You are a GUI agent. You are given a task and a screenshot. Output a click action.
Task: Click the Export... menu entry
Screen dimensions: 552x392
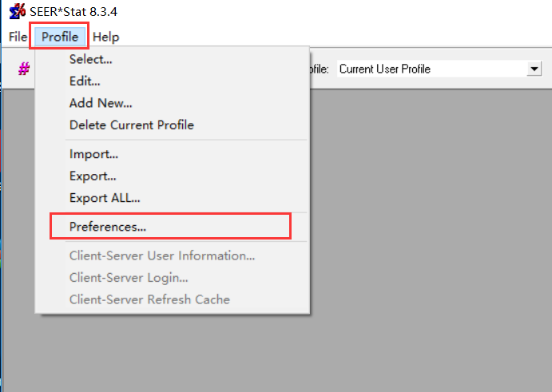point(173,176)
